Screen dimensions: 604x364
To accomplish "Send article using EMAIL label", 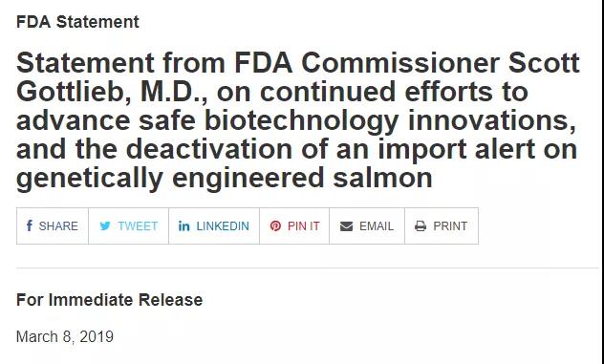I will coord(377,226).
